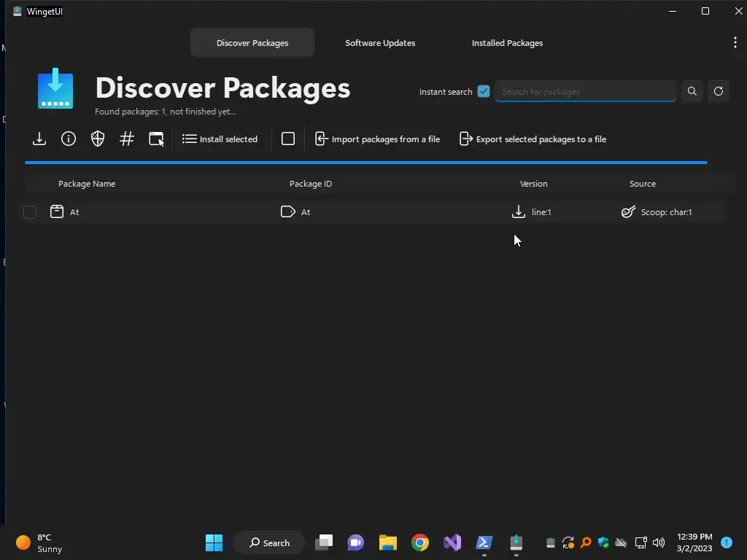Open notification badge showing 1

[727, 542]
